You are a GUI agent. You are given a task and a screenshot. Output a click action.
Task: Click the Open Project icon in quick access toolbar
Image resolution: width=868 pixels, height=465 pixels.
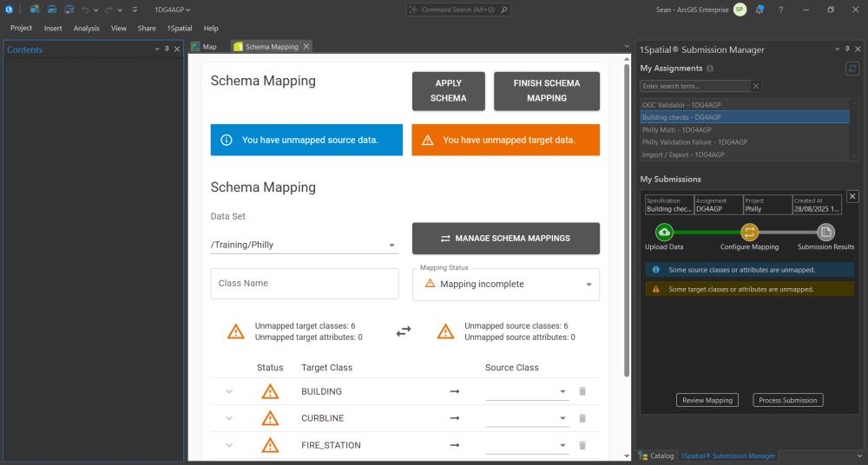[52, 10]
